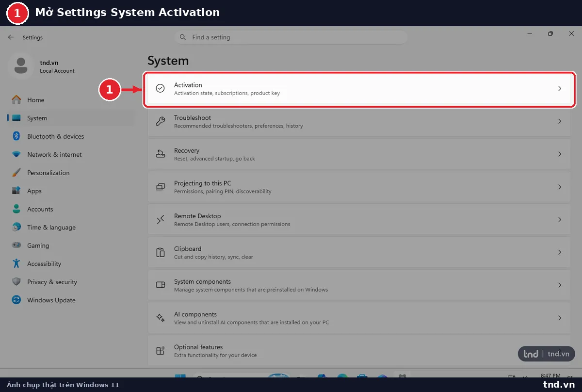582x392 pixels.
Task: Click the Projecting to this PC icon
Action: coord(161,187)
